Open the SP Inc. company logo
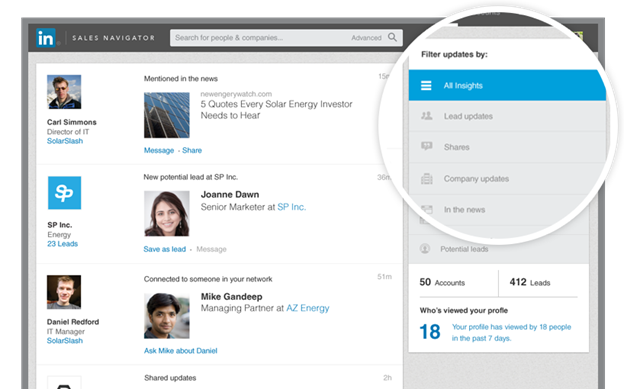The height and width of the screenshot is (389, 624). 64,193
